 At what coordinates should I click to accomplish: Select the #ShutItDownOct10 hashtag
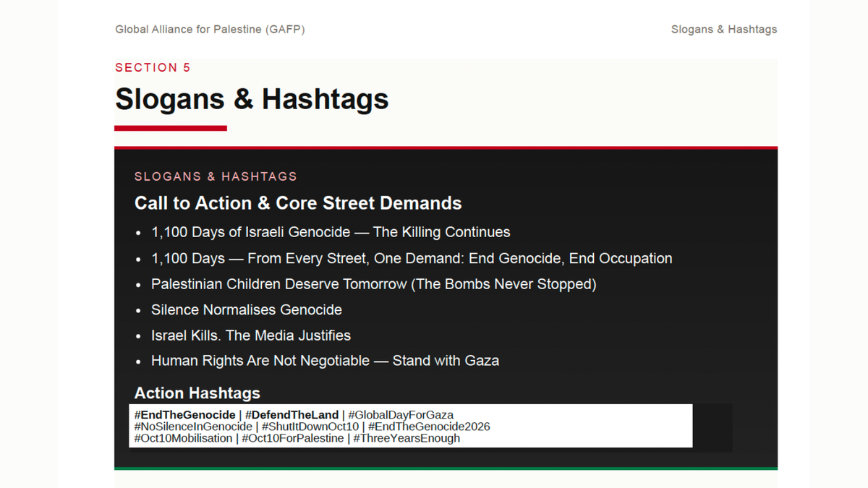point(310,427)
